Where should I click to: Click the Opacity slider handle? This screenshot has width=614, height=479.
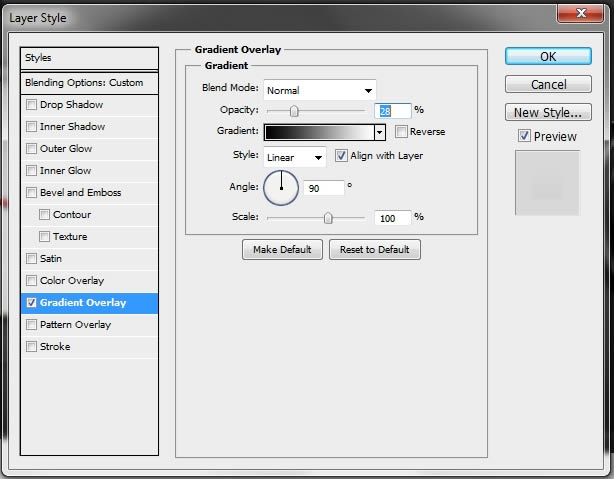coord(294,111)
